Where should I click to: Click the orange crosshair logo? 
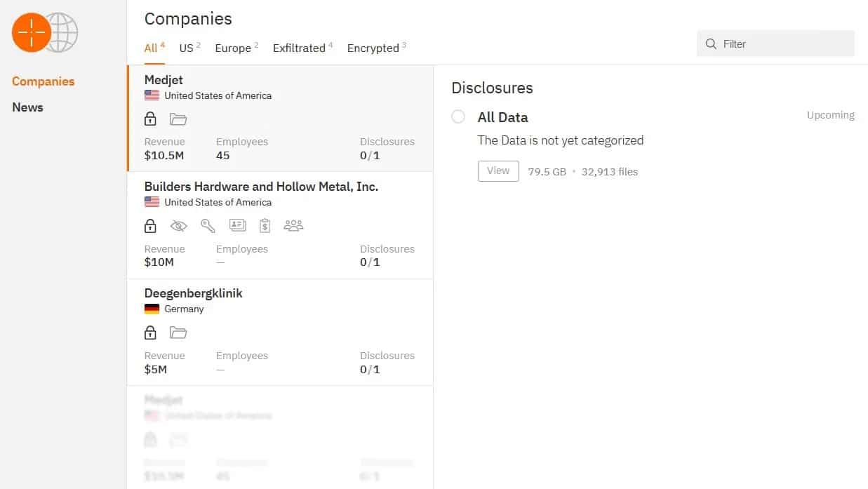[x=32, y=32]
